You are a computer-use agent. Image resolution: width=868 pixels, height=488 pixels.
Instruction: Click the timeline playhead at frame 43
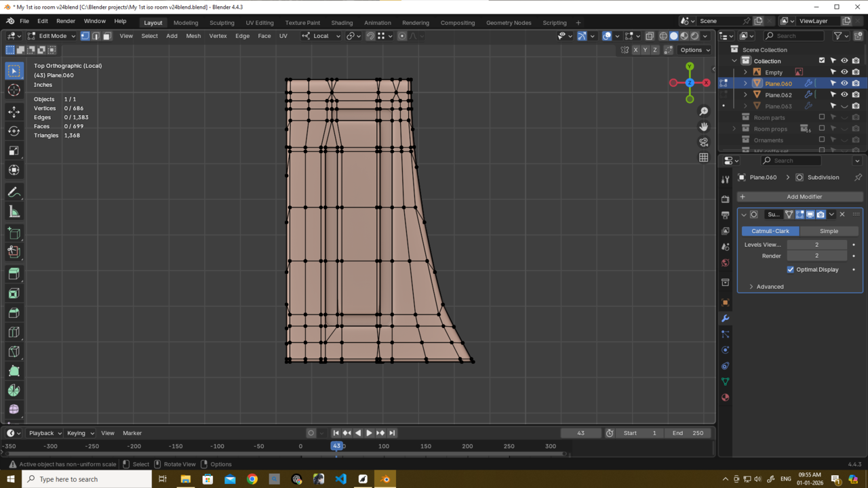click(336, 446)
